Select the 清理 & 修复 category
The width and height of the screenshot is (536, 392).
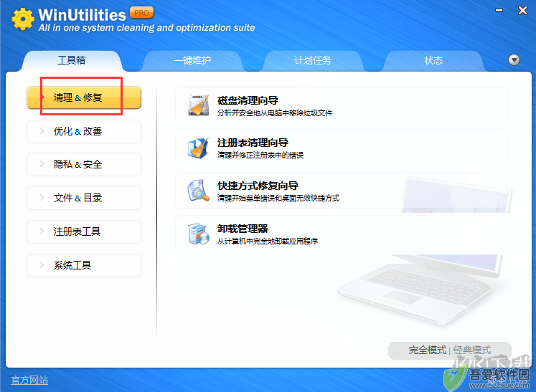coord(84,97)
